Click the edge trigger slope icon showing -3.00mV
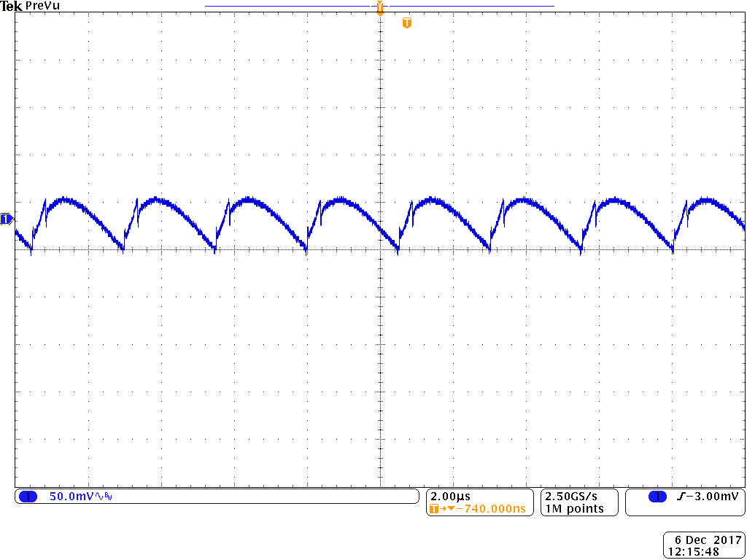 tap(681, 497)
